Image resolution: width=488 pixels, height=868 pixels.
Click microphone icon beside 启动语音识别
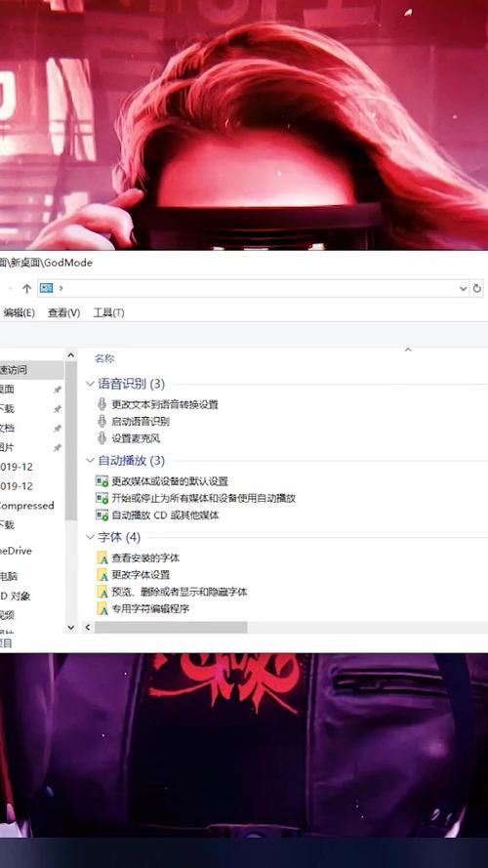102,421
